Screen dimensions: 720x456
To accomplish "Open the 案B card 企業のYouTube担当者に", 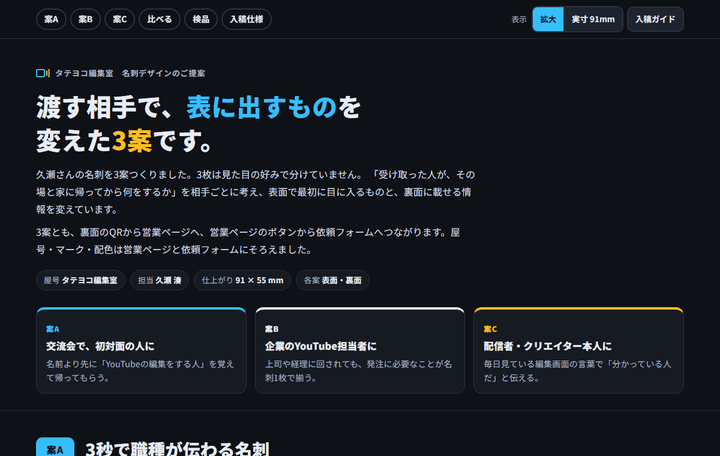I will 360,350.
